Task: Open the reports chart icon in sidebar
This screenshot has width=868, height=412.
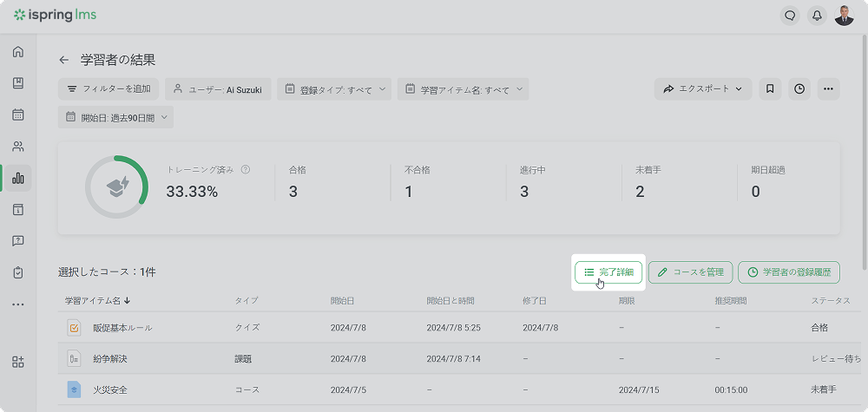Action: (18, 179)
